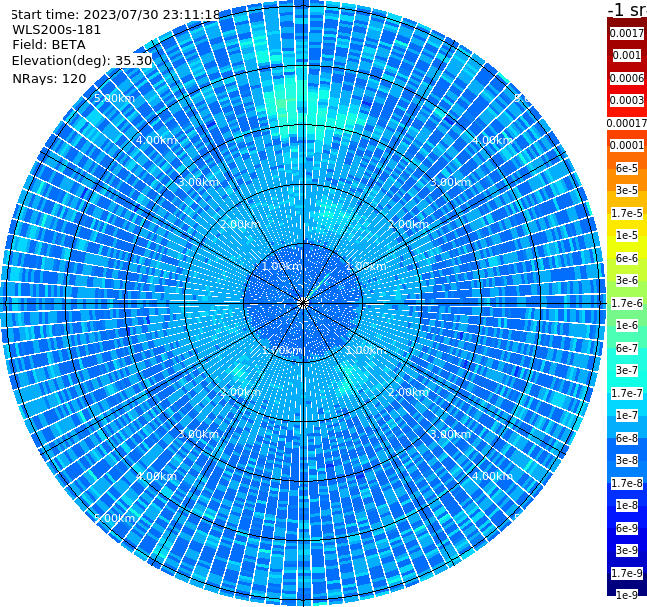This screenshot has width=647, height=607.
Task: Select the northwest 4.00km ring label
Action: 156,140
